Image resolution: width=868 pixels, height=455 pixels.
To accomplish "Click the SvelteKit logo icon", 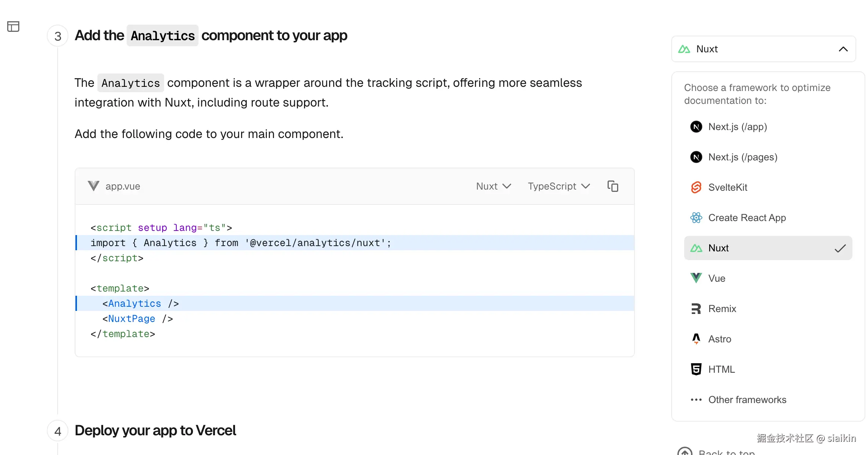I will (696, 187).
